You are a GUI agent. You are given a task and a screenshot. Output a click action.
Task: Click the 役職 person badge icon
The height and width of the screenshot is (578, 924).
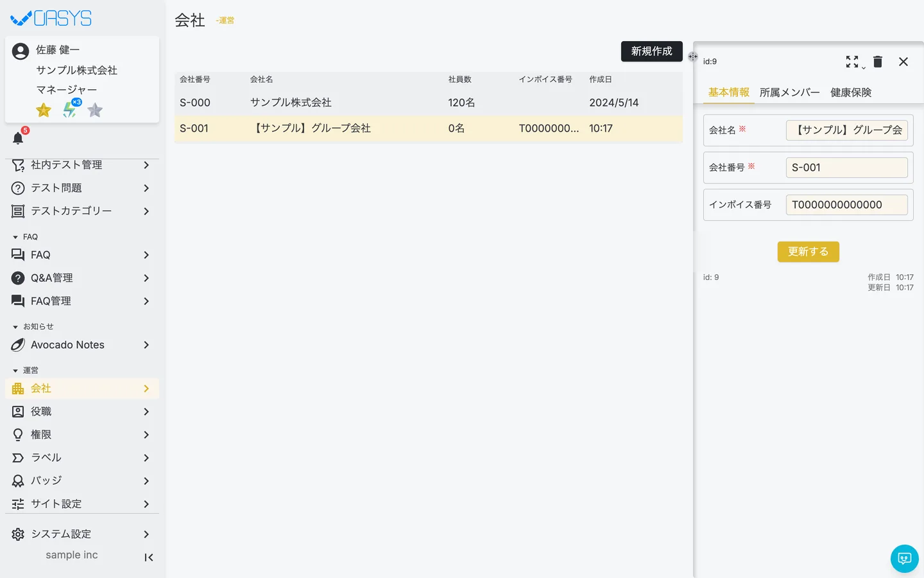click(x=18, y=412)
